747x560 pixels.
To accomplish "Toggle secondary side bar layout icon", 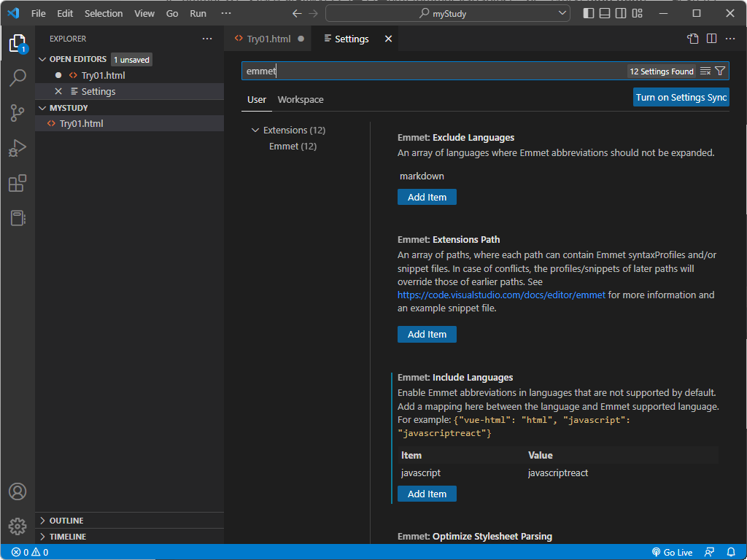I will 621,13.
